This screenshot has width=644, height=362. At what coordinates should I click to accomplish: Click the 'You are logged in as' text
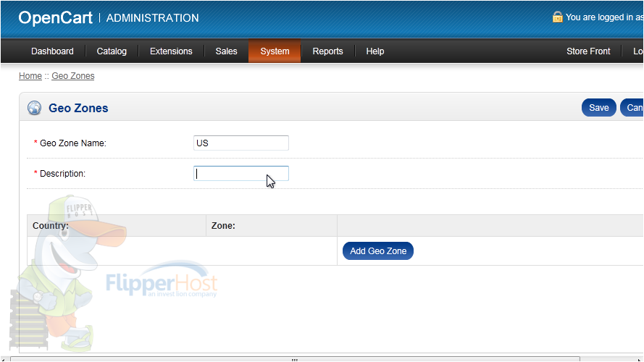[x=604, y=17]
